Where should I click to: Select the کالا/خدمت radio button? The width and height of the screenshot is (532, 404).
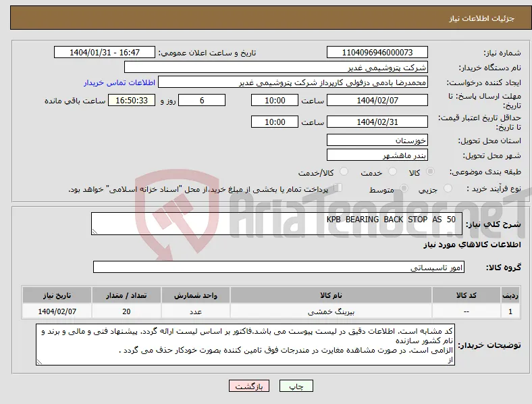tap(344, 172)
